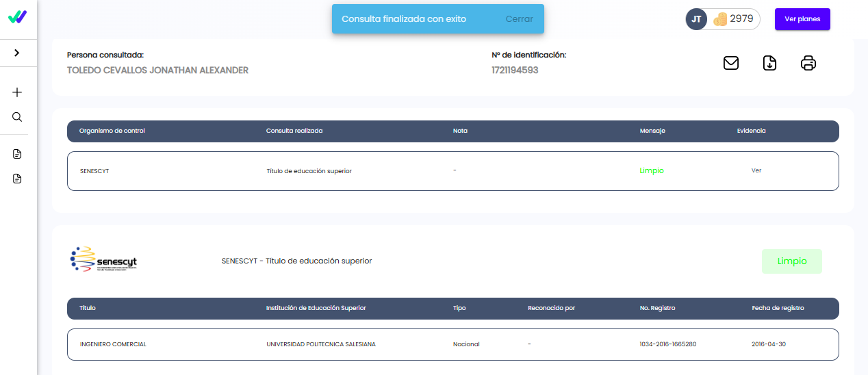Click the Ver planes button
This screenshot has width=868, height=375.
tap(802, 19)
